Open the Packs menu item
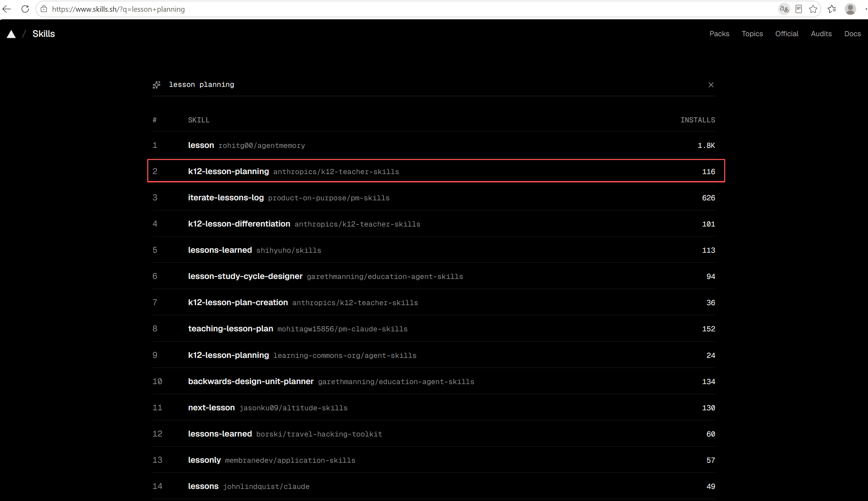The height and width of the screenshot is (501, 868). tap(719, 34)
